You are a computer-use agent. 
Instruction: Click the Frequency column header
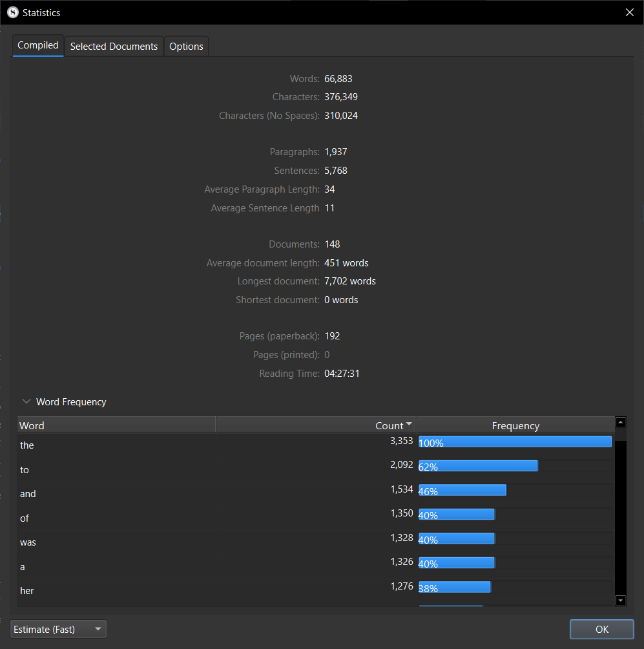[x=515, y=425]
